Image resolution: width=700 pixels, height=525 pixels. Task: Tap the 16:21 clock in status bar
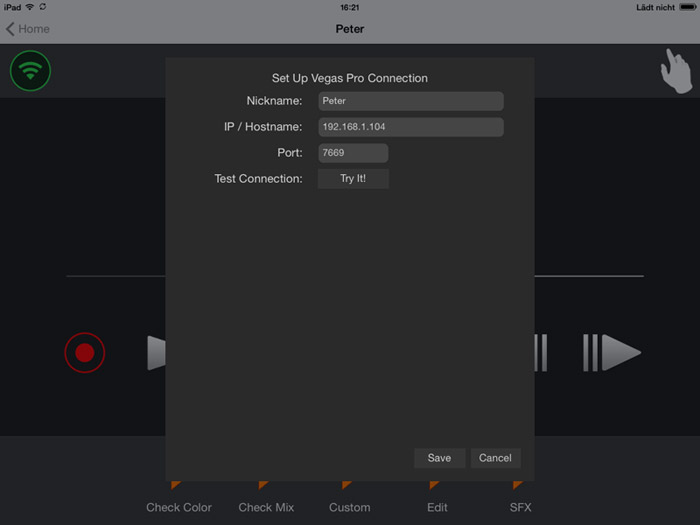(x=350, y=7)
